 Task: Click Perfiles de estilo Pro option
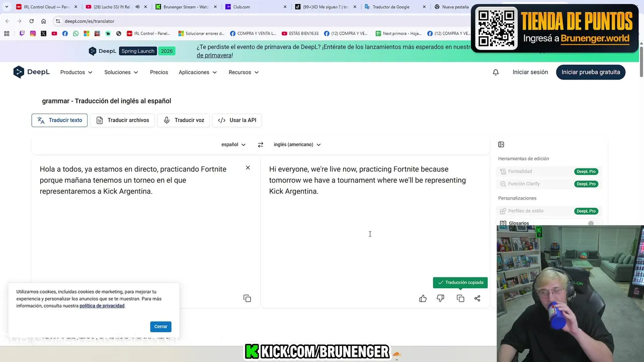pos(548,211)
